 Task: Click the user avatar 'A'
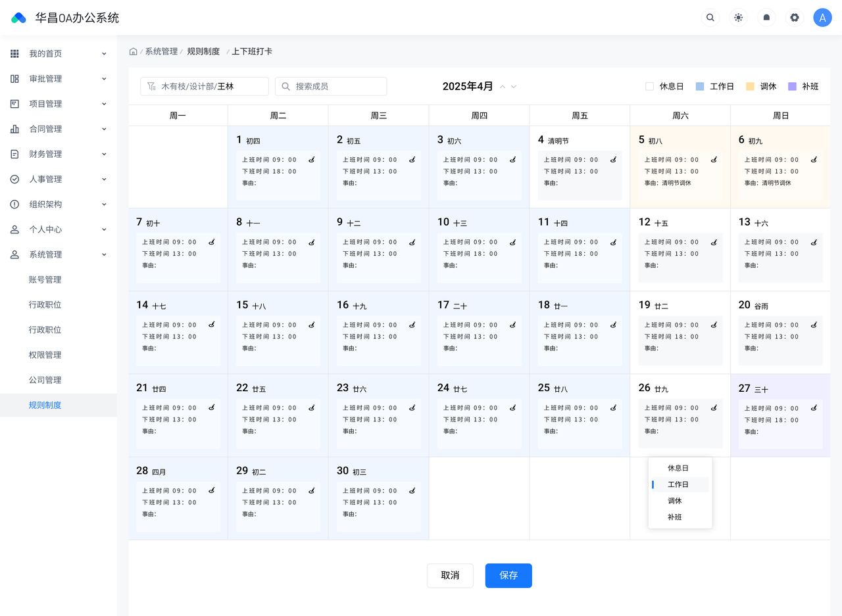click(822, 18)
